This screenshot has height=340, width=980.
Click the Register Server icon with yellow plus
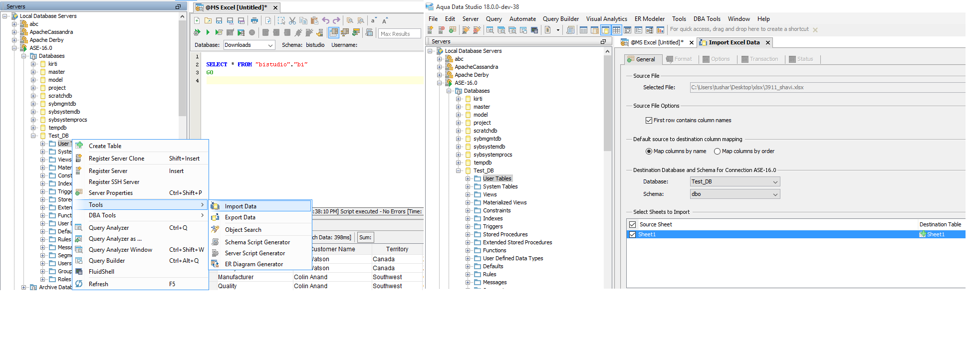pos(430,30)
